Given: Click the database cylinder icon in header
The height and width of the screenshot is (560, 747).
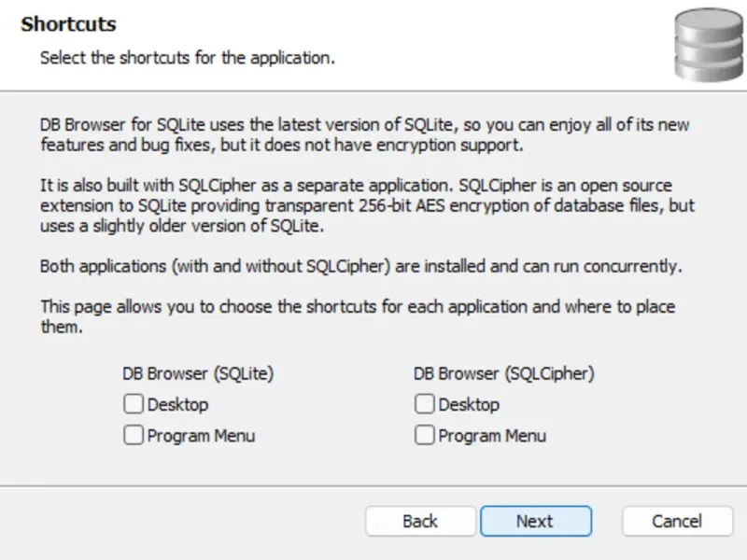Looking at the screenshot, I should click(x=708, y=45).
